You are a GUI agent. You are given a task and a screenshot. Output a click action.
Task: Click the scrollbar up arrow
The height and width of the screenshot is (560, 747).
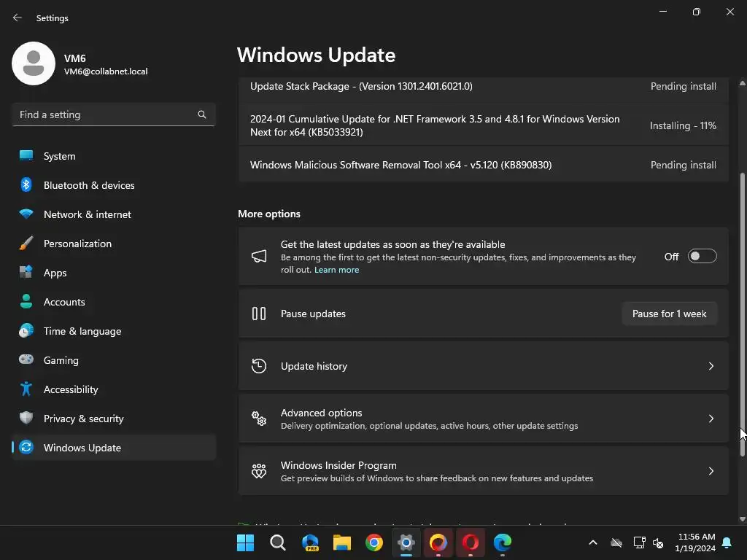point(742,83)
